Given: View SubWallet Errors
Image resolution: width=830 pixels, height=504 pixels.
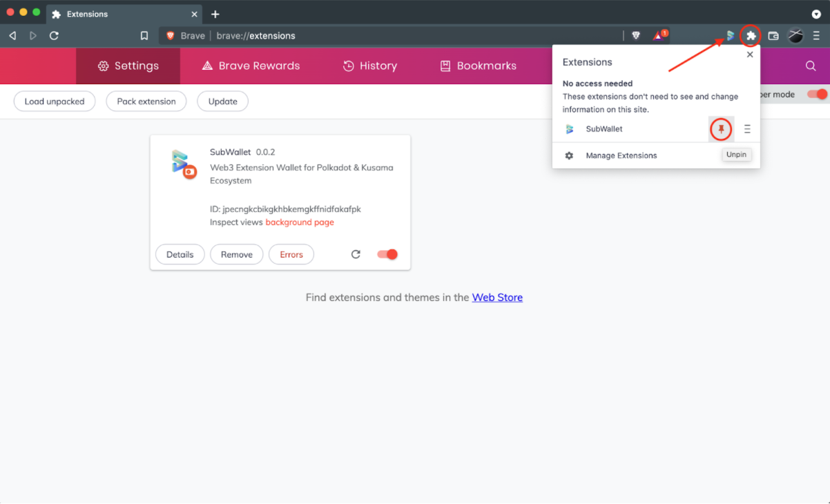Looking at the screenshot, I should tap(291, 254).
